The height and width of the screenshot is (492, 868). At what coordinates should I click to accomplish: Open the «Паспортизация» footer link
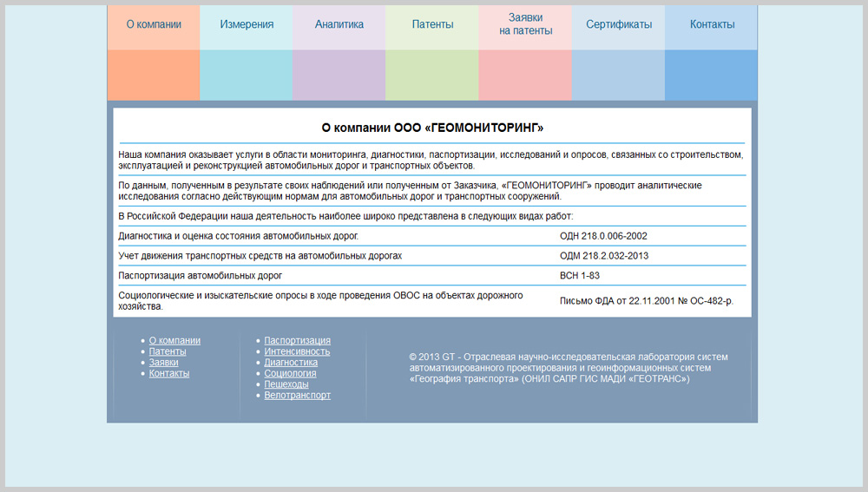pyautogui.click(x=297, y=341)
